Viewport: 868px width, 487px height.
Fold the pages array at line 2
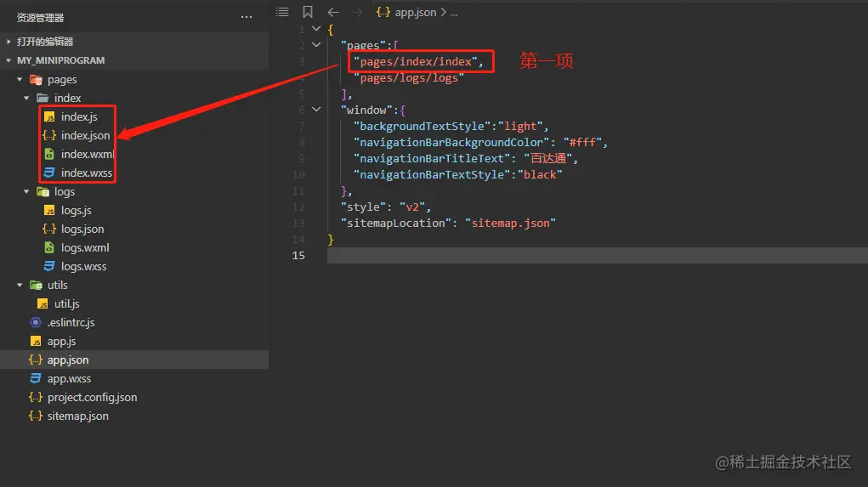[316, 45]
